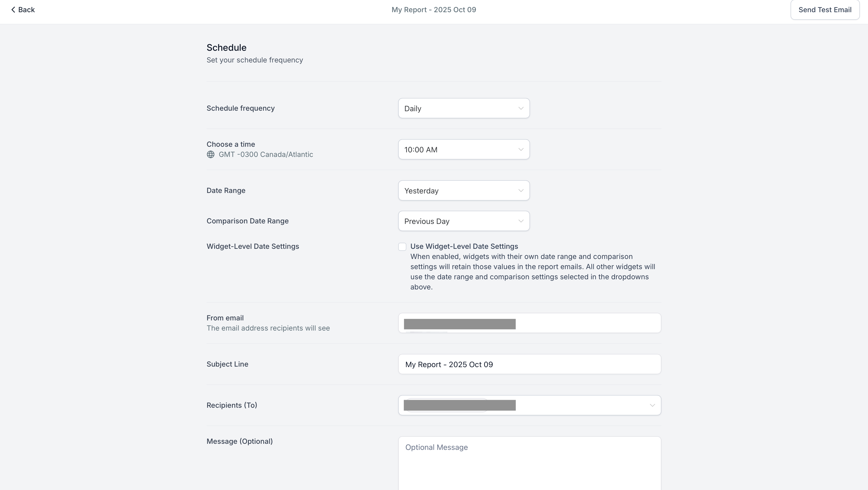Open the Daily schedule frequency dropdown
The width and height of the screenshot is (868, 490).
click(463, 108)
